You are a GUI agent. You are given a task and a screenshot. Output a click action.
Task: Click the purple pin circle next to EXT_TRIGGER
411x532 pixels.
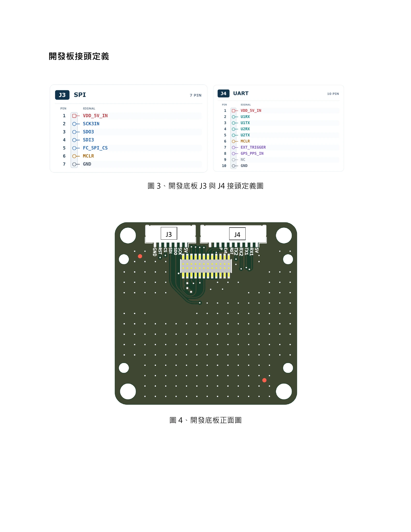click(x=233, y=147)
